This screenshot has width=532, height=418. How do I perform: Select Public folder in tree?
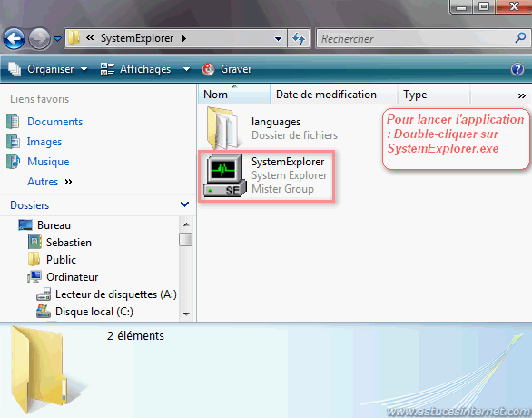[x=61, y=260]
